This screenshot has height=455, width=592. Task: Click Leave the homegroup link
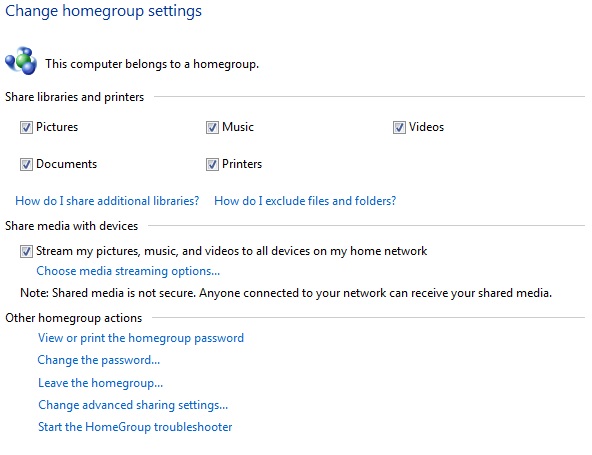(x=100, y=383)
